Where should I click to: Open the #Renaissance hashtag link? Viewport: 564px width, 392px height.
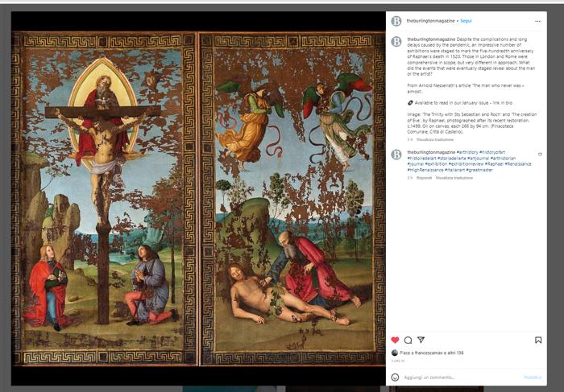[x=517, y=164]
